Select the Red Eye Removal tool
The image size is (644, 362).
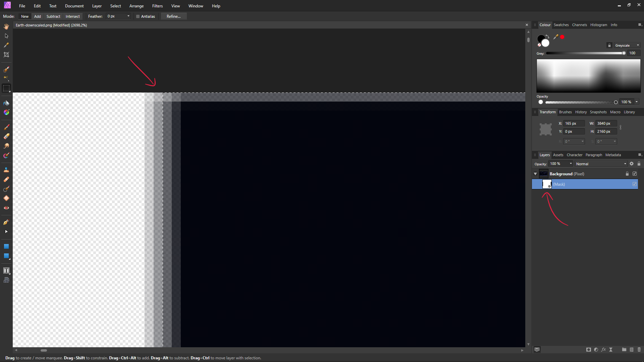[6, 208]
